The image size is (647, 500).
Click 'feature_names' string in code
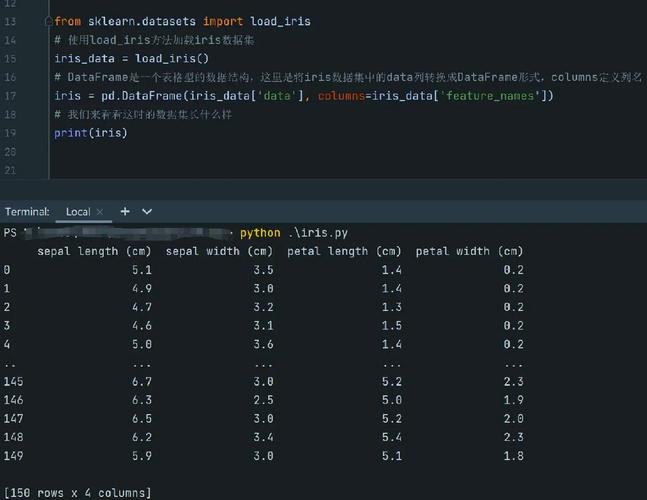point(490,96)
